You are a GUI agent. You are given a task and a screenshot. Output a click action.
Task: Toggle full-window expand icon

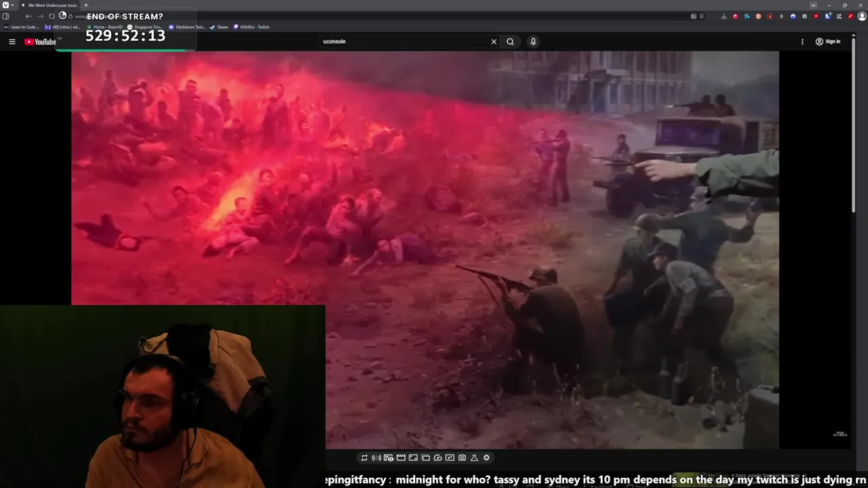pos(413,457)
